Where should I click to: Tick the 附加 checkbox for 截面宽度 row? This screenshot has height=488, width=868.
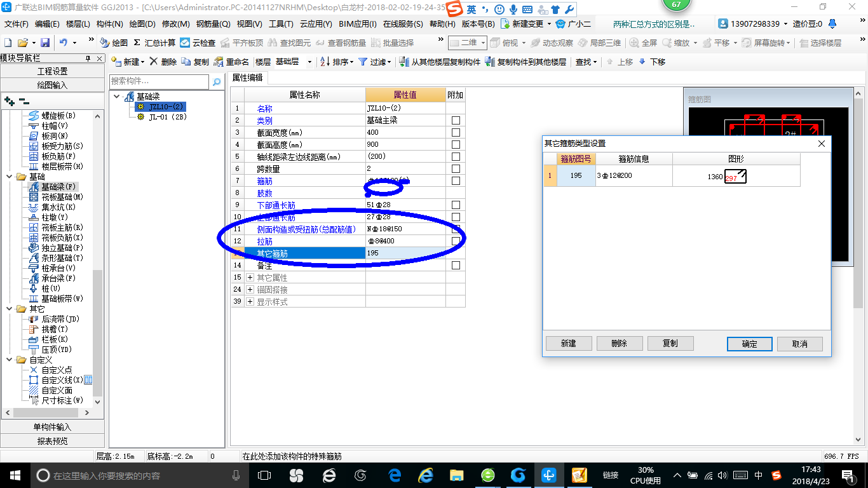456,132
